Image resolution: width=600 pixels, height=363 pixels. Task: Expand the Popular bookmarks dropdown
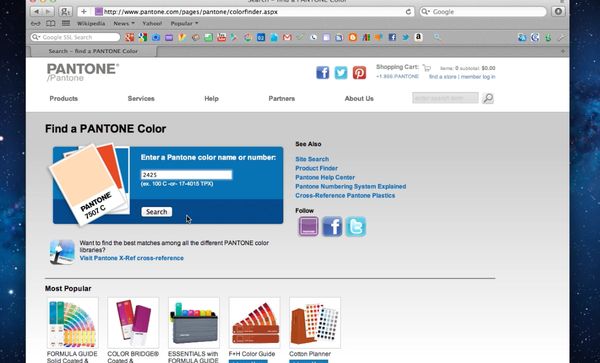coord(184,23)
